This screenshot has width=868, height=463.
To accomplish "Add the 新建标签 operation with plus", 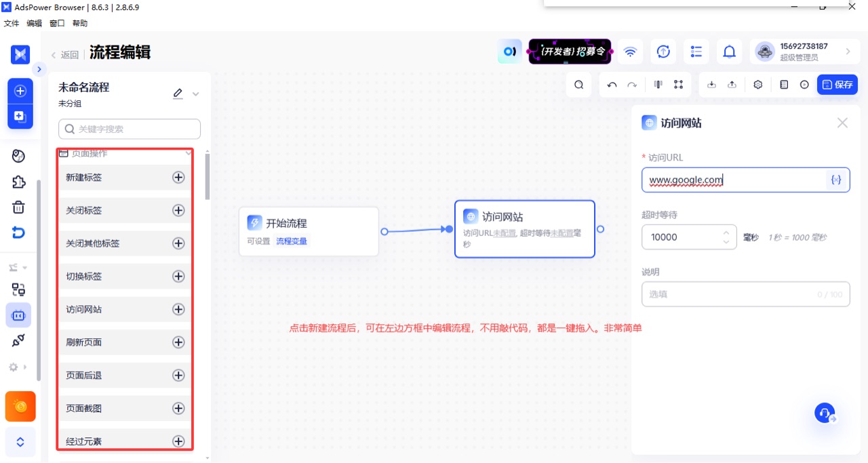I will click(178, 177).
